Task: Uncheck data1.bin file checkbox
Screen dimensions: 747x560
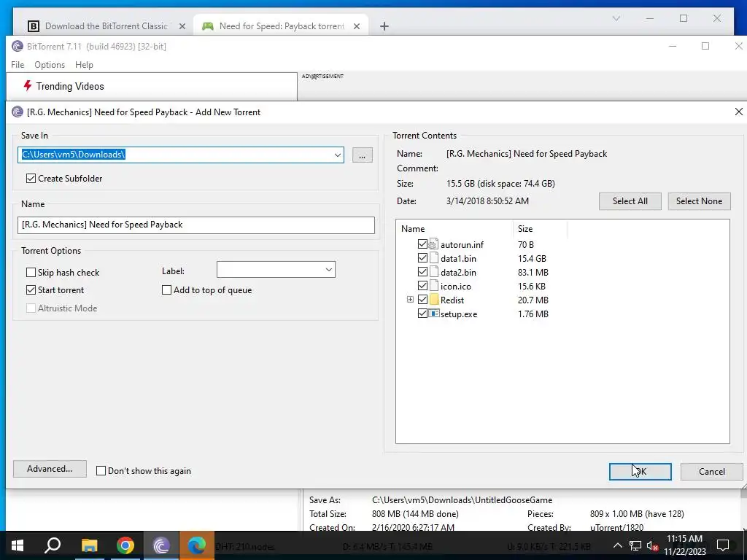Action: [x=422, y=258]
